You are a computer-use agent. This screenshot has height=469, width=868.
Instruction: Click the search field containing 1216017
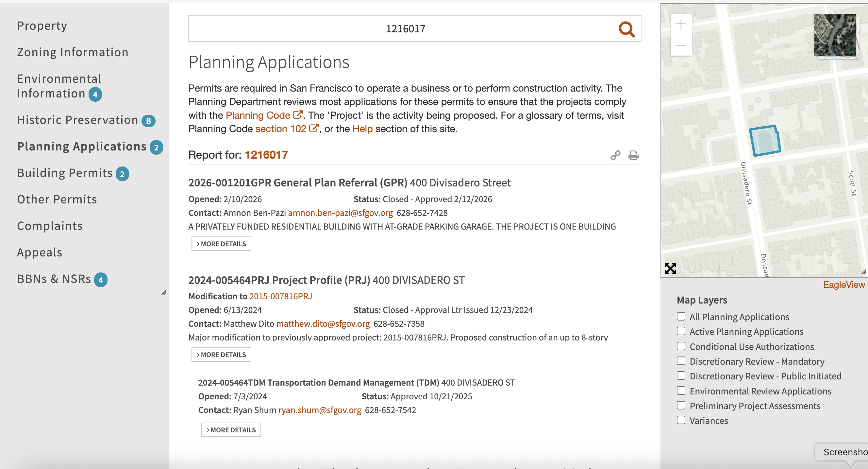[404, 29]
